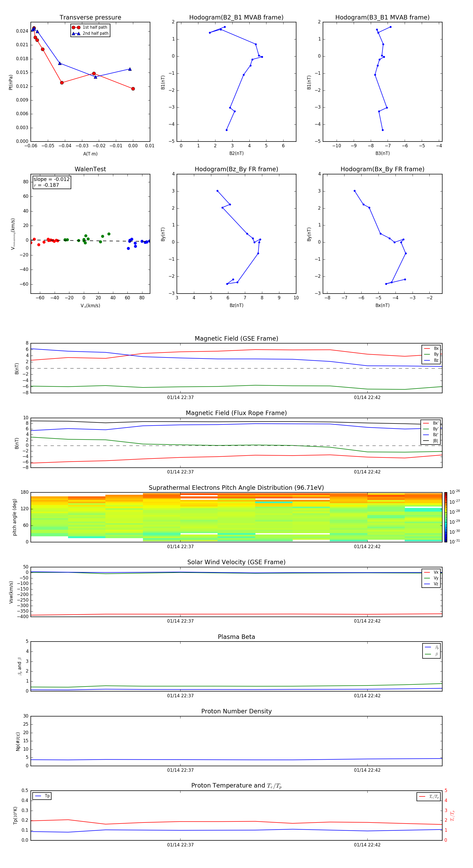Click the "Hodogram(Bz_By FR frame)" title
The image size is (473, 868).
236,169
